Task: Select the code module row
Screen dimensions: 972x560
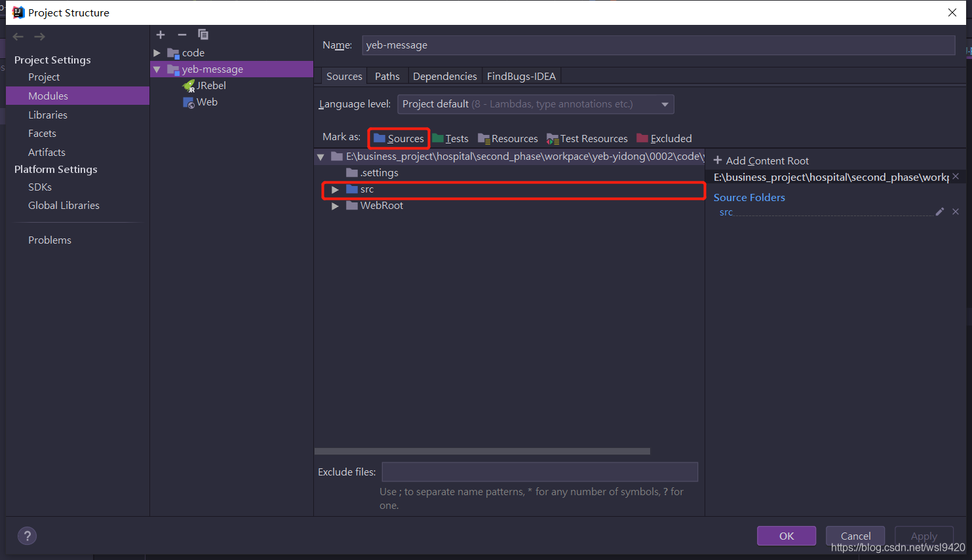Action: pyautogui.click(x=232, y=53)
